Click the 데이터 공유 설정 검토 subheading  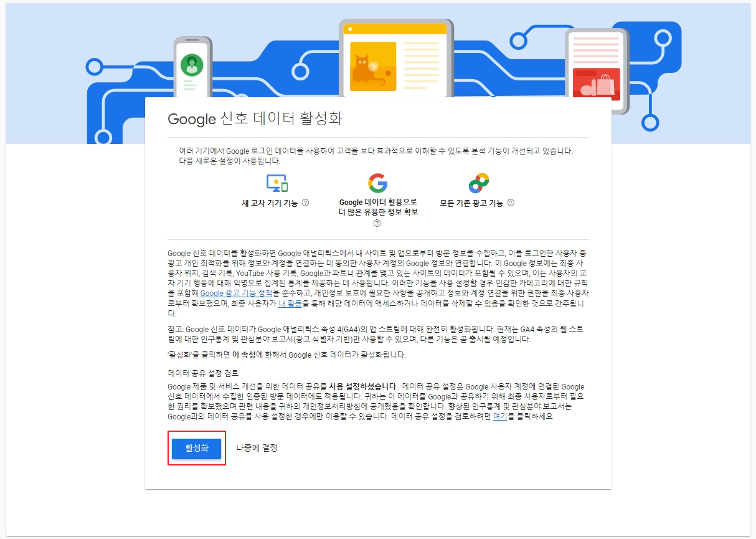point(203,374)
